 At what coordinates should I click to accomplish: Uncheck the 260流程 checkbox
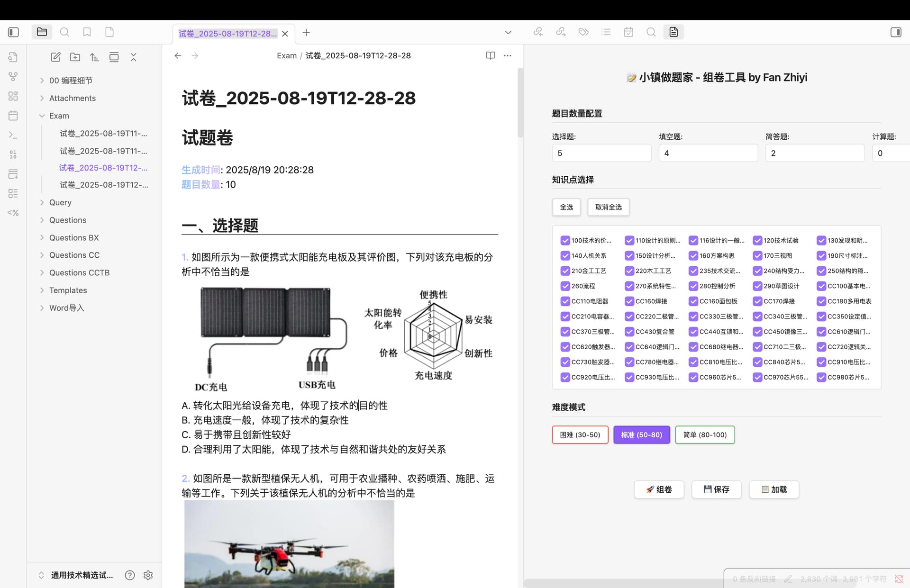point(565,286)
